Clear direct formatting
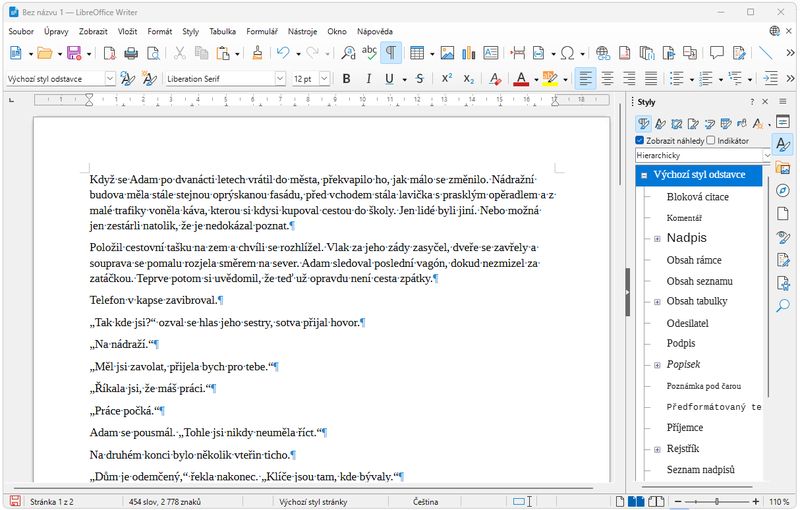The height and width of the screenshot is (510, 800). [494, 79]
